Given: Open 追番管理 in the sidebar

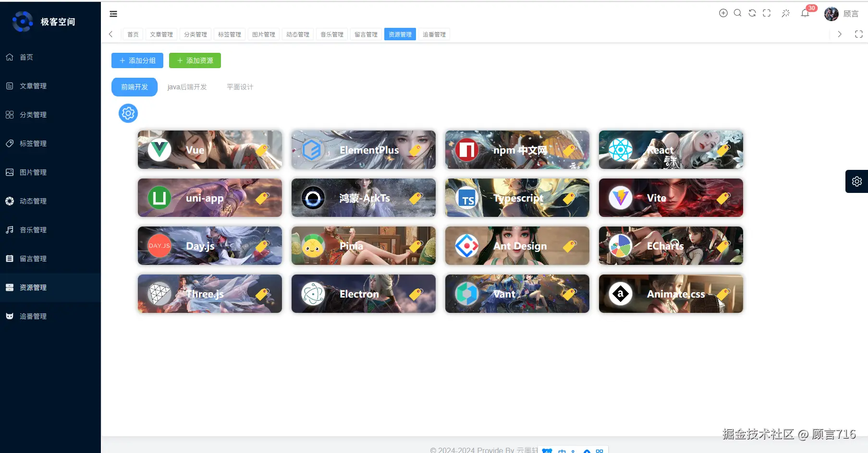Looking at the screenshot, I should click(x=50, y=316).
